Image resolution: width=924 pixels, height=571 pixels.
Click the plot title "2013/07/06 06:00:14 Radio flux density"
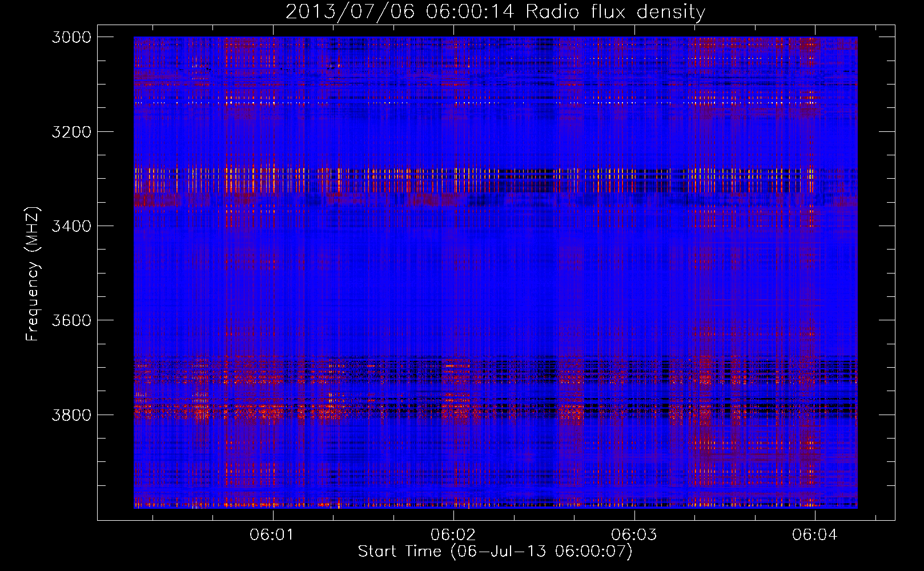[495, 12]
